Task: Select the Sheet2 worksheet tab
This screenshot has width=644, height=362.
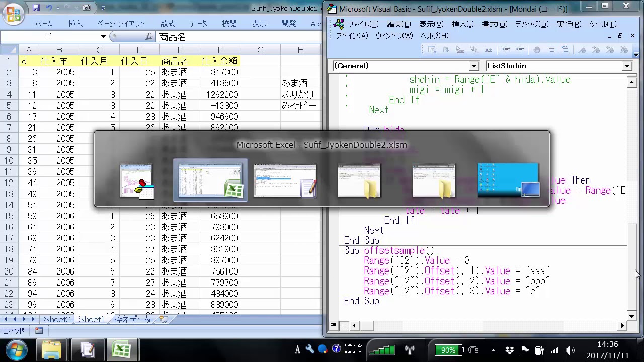Action: pyautogui.click(x=56, y=319)
